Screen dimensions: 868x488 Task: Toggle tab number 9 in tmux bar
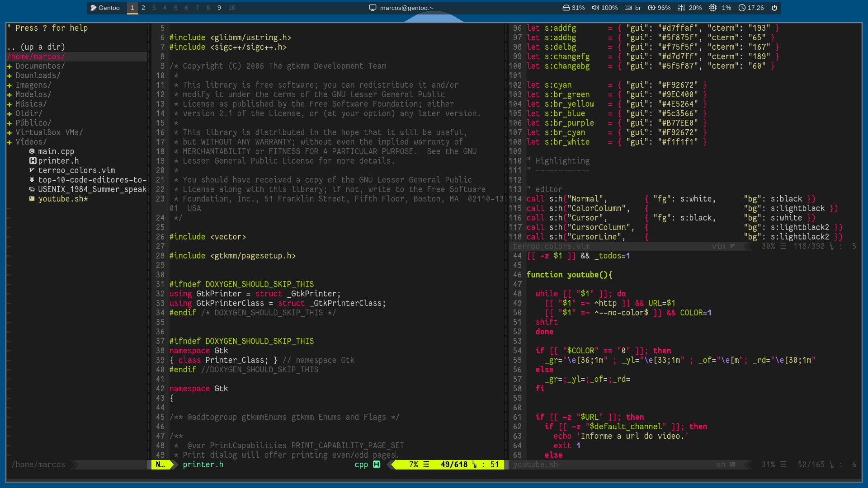tap(219, 7)
